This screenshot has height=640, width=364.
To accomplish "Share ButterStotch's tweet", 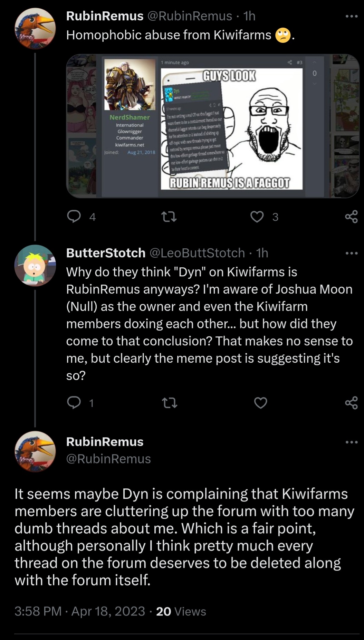I will pos(351,403).
